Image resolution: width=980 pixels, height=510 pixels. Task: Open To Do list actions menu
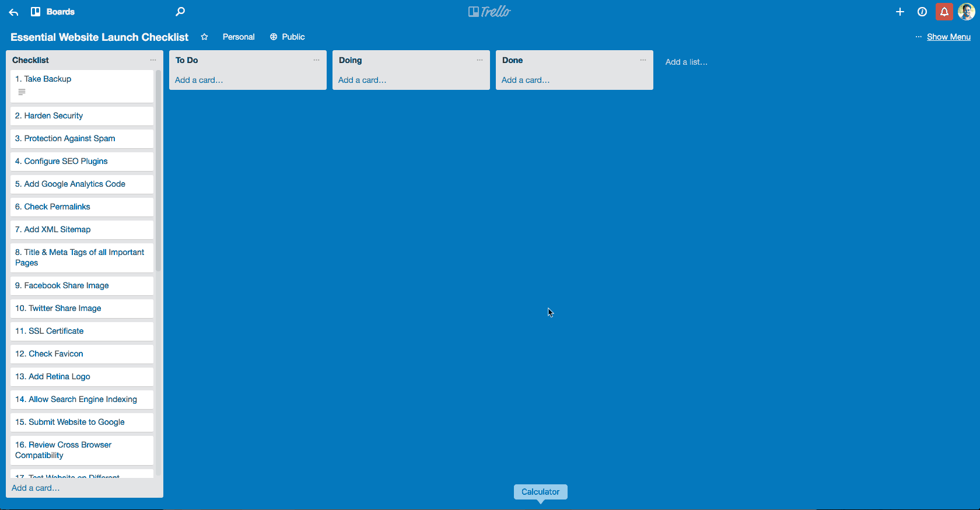(316, 60)
